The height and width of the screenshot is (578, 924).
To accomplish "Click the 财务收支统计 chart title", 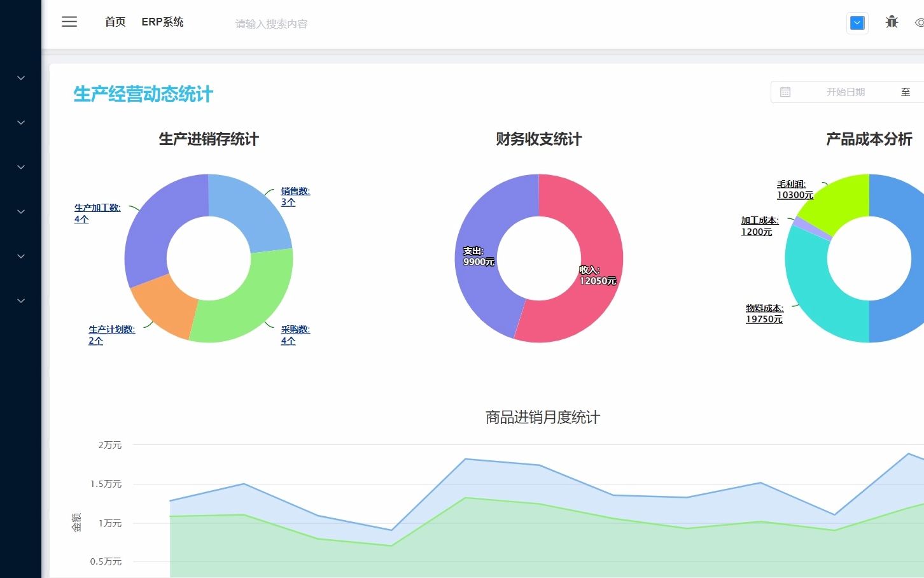I will [x=539, y=139].
